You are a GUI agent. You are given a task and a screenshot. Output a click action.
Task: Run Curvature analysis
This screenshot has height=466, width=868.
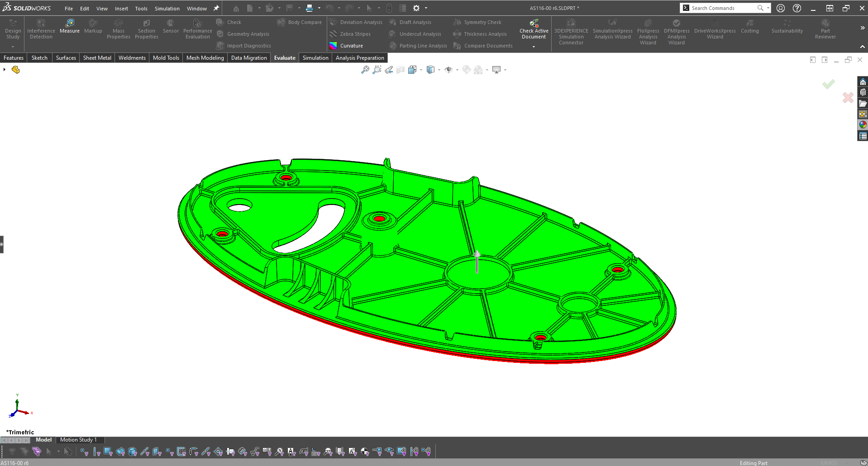346,46
